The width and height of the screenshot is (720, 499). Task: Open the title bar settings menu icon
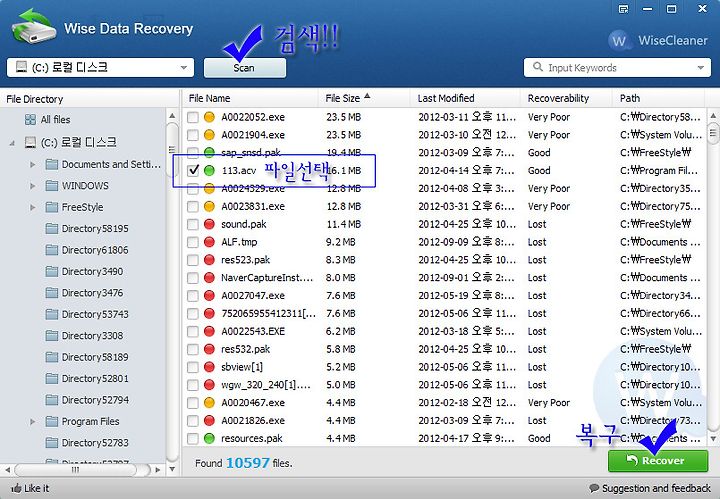623,9
